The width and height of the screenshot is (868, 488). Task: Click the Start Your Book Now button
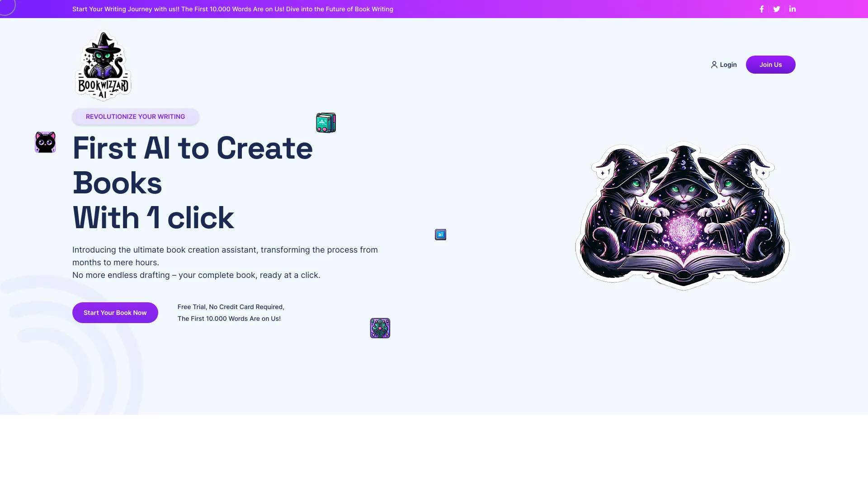[115, 312]
